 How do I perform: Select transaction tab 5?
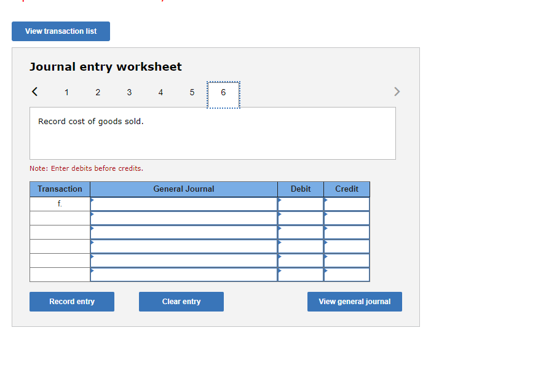click(192, 92)
